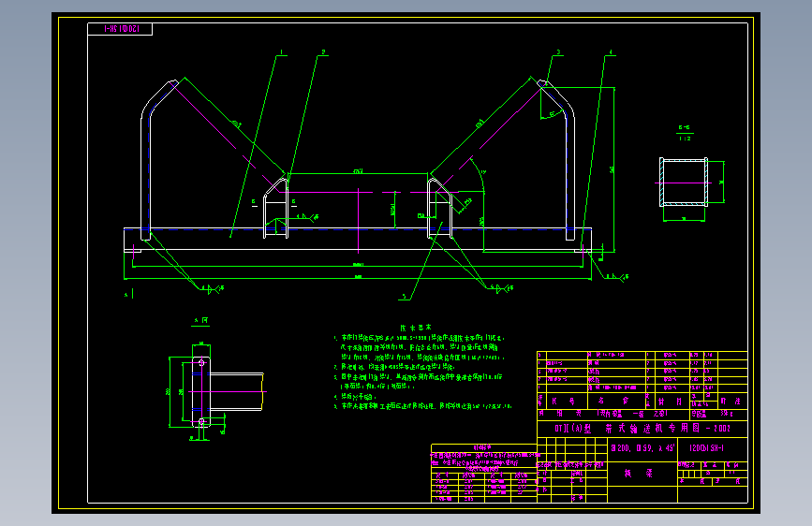This screenshot has width=812, height=526.
Task: Click the B1200 specification cell in title block
Action: coord(642,447)
